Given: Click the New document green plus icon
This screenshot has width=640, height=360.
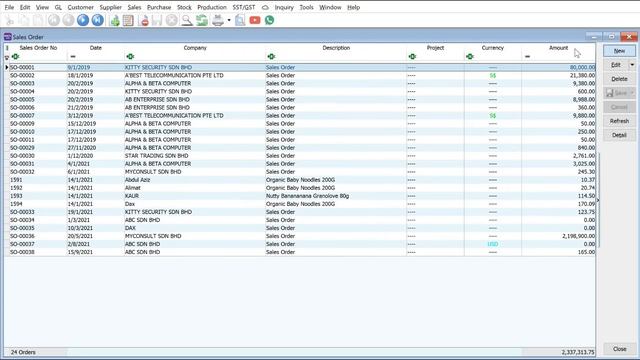Looking at the screenshot, I should tap(115, 20).
